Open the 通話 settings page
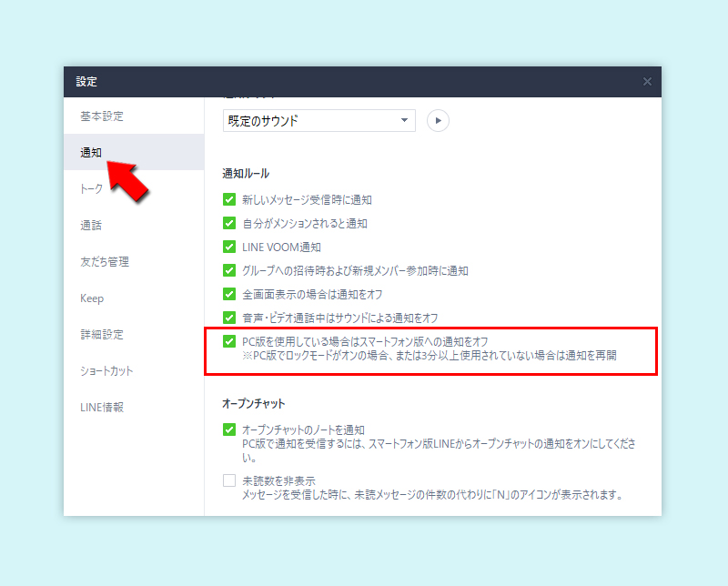Image resolution: width=728 pixels, height=586 pixels. click(x=90, y=225)
